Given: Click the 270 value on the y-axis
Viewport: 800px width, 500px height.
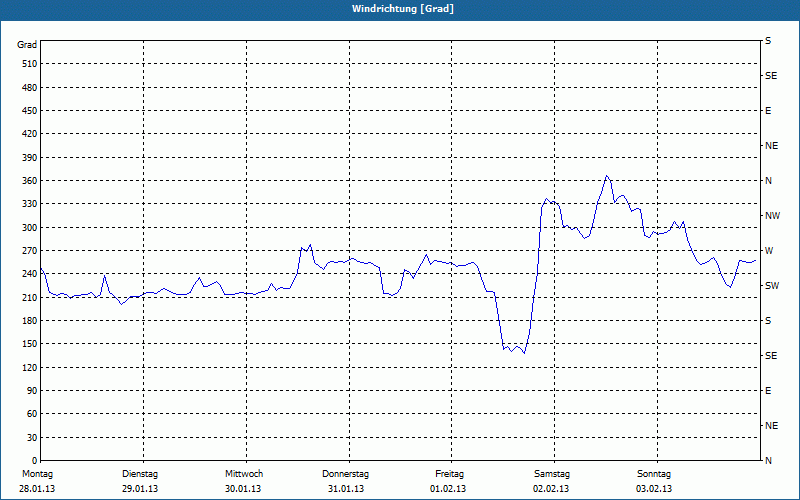Looking at the screenshot, I should (x=30, y=251).
